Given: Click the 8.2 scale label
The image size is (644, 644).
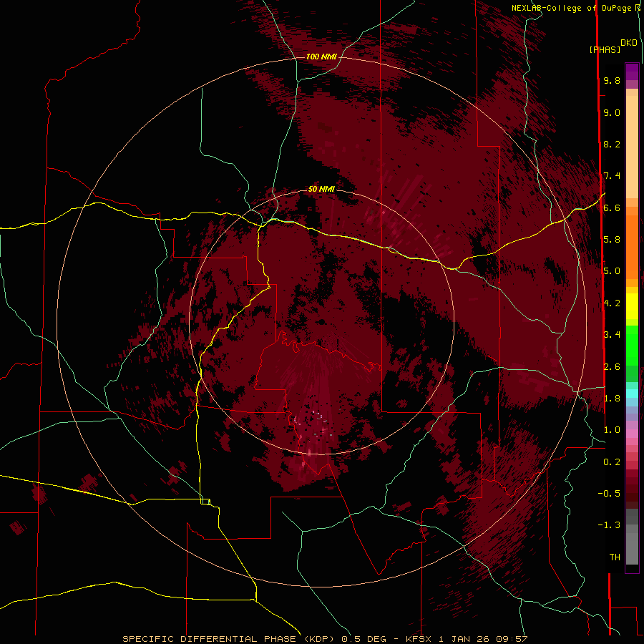Looking at the screenshot, I should point(612,144).
